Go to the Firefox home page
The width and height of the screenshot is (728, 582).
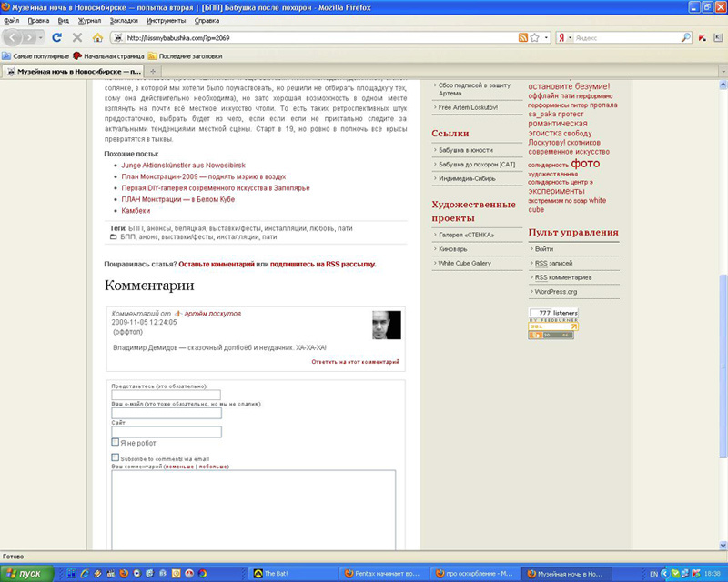(97, 37)
